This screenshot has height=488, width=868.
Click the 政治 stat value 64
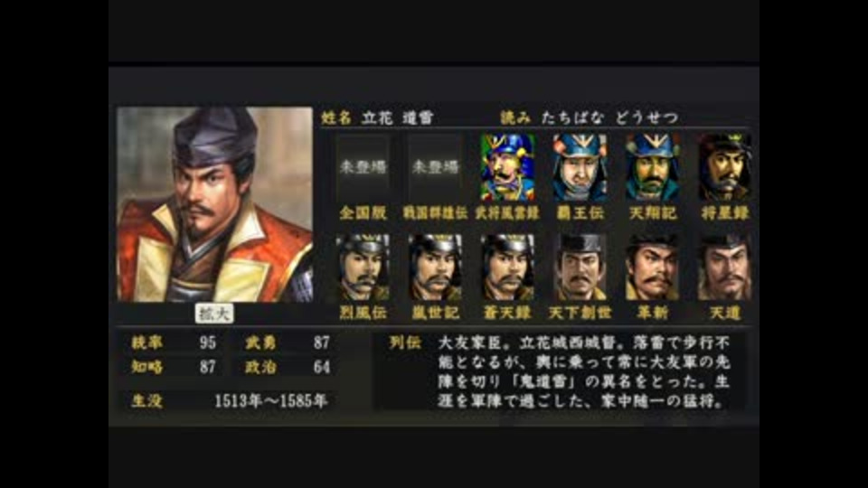tap(322, 367)
